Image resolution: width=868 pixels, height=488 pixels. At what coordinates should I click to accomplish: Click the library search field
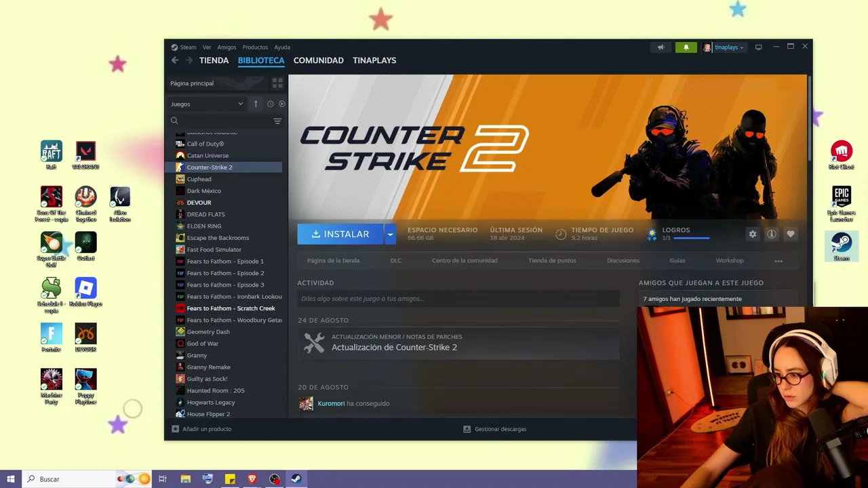pyautogui.click(x=218, y=121)
